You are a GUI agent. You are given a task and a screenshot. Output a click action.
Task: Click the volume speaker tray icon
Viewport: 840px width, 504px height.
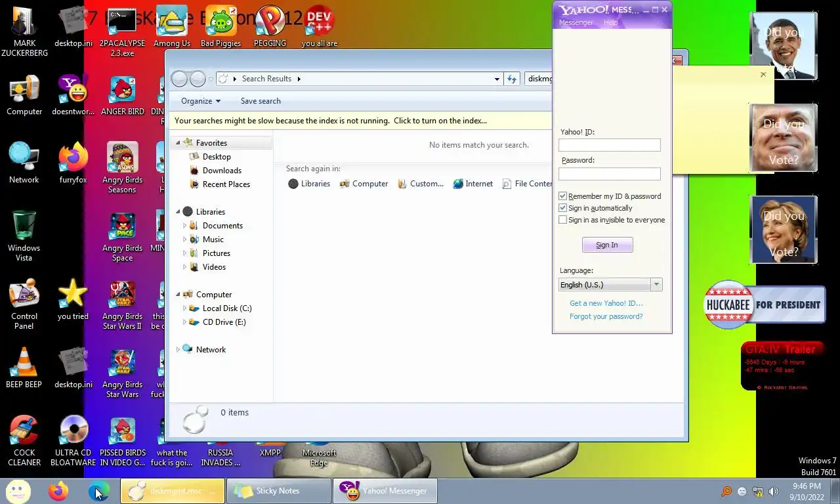(774, 492)
